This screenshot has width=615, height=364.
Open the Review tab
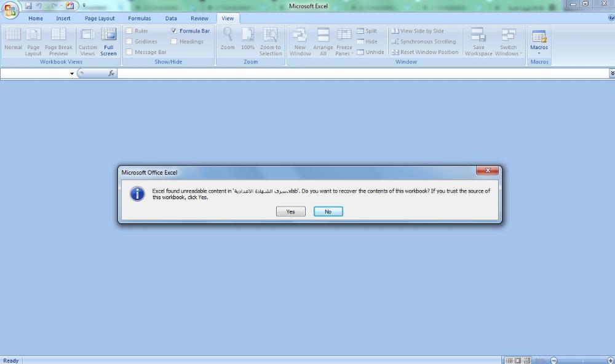[x=199, y=18]
